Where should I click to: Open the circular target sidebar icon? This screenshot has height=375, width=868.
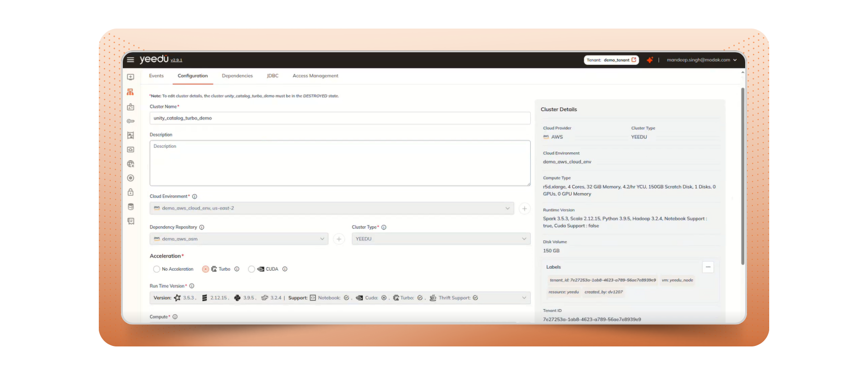coord(131,178)
